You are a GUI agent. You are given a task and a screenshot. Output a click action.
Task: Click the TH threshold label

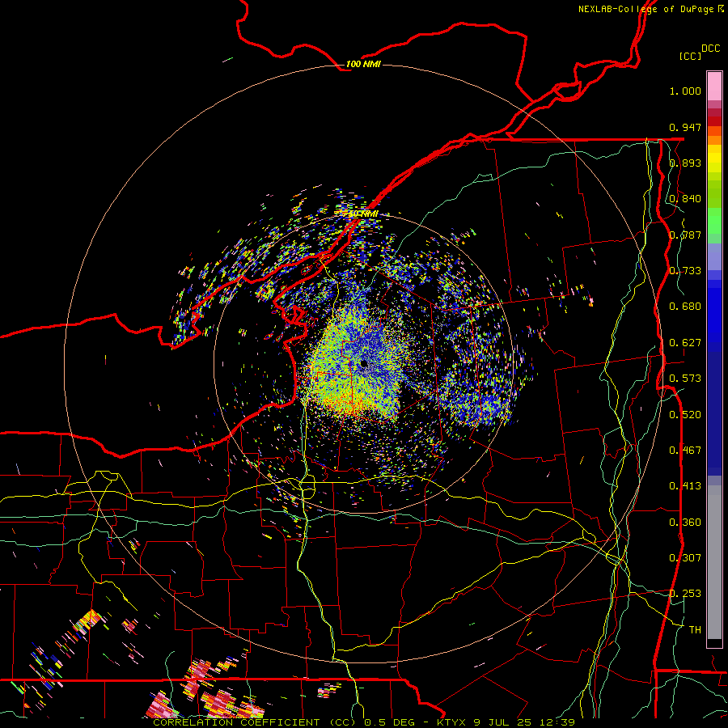[x=695, y=630]
